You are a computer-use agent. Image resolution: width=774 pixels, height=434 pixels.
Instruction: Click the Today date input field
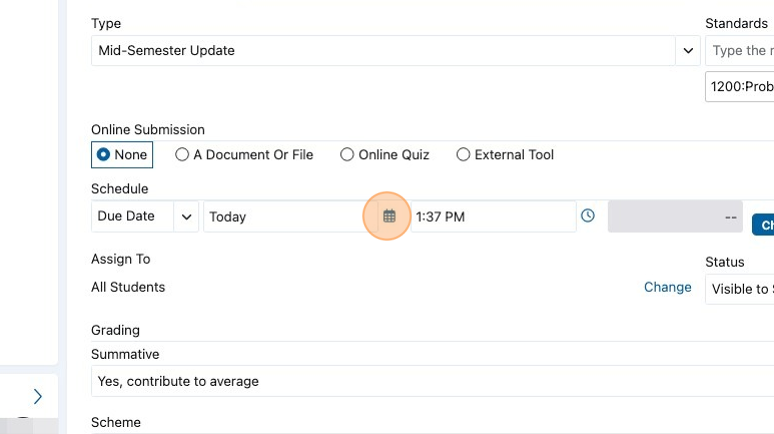click(x=291, y=217)
